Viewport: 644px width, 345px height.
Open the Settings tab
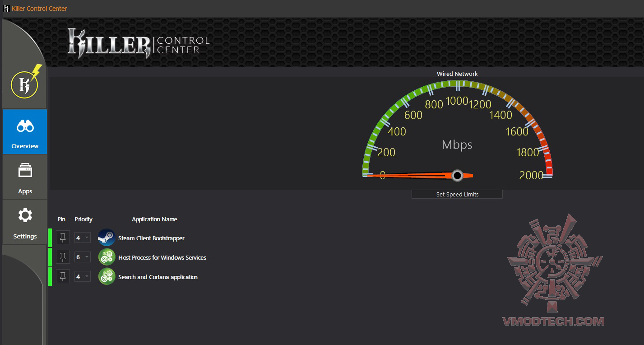coord(25,222)
